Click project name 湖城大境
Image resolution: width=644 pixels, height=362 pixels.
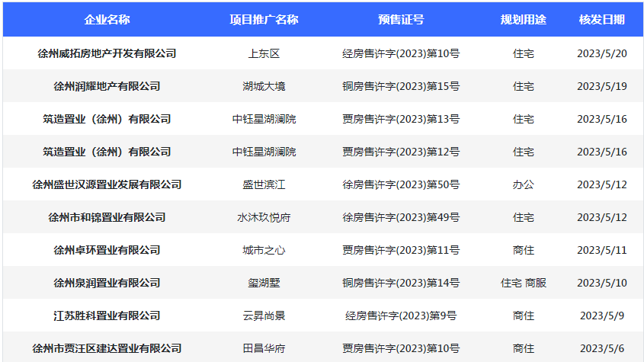pos(264,86)
